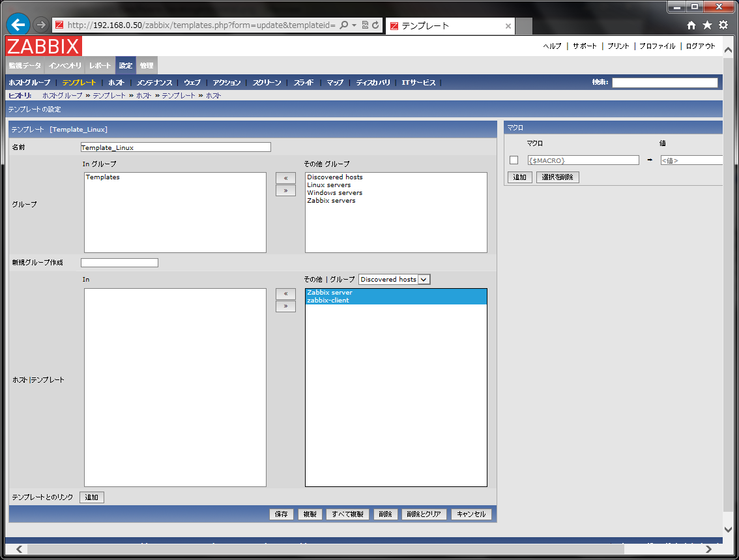Click the browser forward arrow
Image resolution: width=739 pixels, height=560 pixels.
click(x=41, y=25)
